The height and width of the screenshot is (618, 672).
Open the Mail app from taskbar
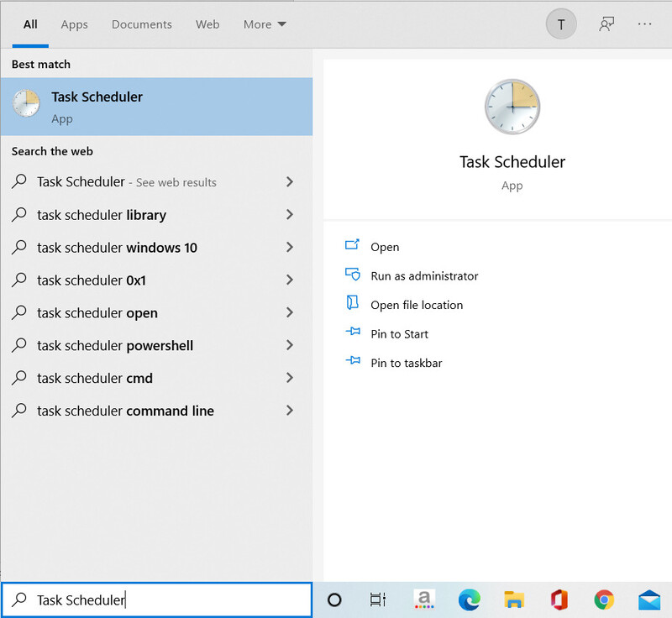(649, 600)
